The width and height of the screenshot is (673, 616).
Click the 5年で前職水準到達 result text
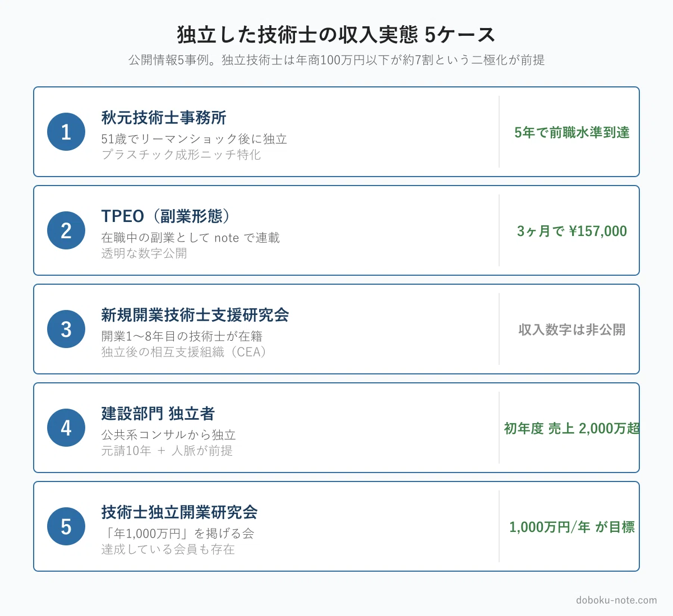(572, 132)
